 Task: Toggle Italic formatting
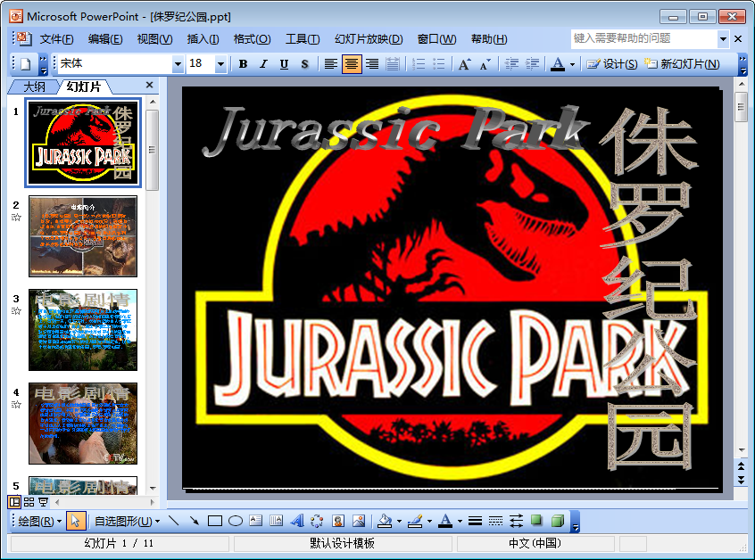[x=263, y=64]
